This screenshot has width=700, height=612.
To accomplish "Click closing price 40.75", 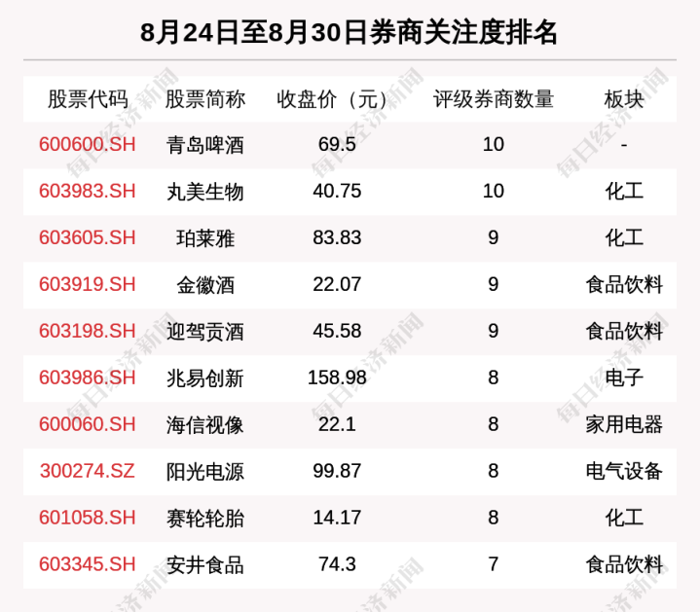I will [x=337, y=191].
